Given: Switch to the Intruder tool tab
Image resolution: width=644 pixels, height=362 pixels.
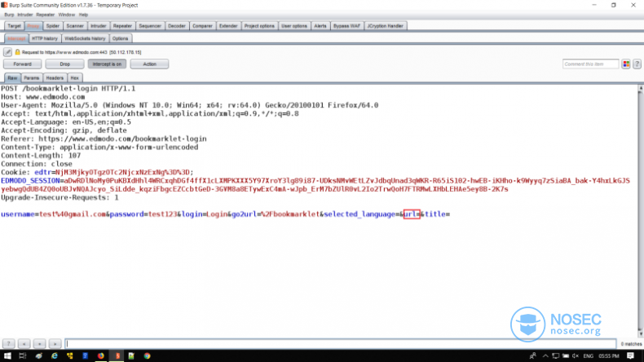Looking at the screenshot, I should click(98, 26).
